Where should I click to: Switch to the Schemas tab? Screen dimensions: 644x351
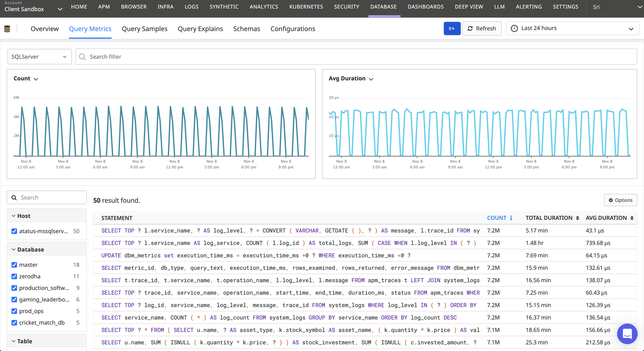click(246, 29)
